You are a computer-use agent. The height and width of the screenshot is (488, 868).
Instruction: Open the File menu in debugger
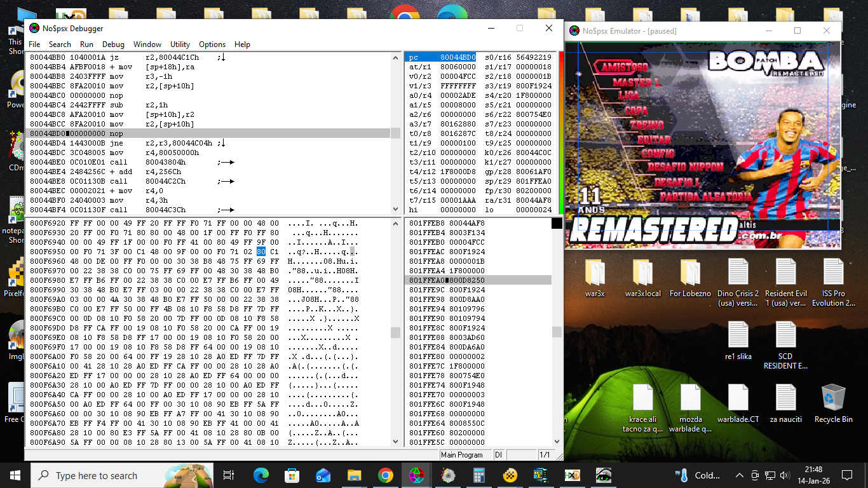pos(34,44)
